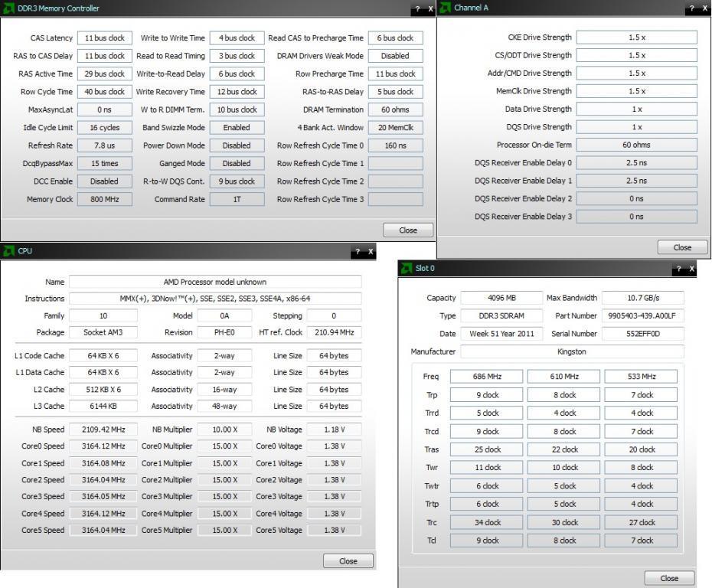Click the Kingston Manufacturer field
Viewport: 712px width, 588px height.
coord(571,351)
